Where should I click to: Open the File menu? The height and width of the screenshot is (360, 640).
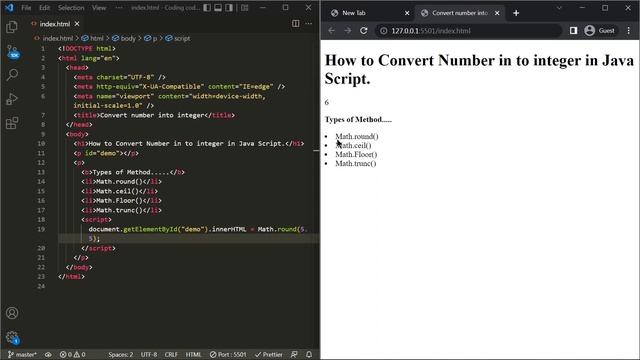(26, 8)
